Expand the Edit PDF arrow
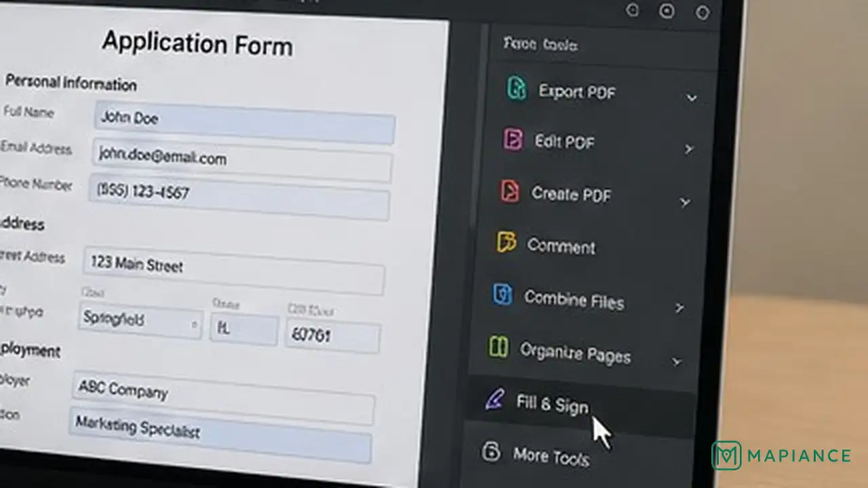Viewport: 868px width, 488px height. point(689,149)
